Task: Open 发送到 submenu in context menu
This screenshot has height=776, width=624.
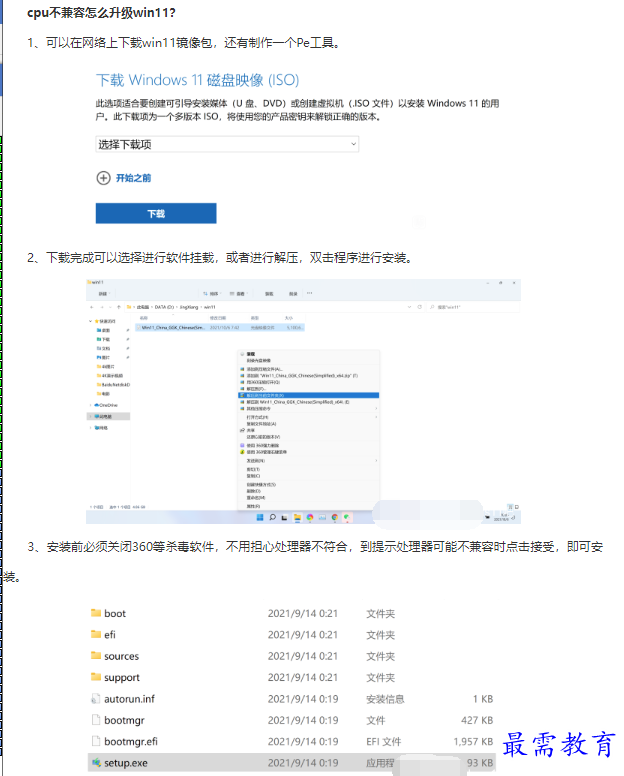Action: 308,460
